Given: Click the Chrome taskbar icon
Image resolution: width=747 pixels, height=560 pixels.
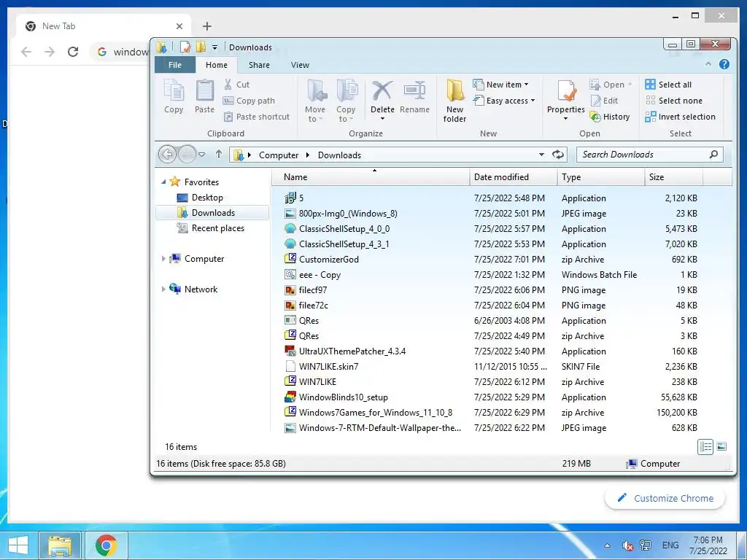Looking at the screenshot, I should [106, 545].
